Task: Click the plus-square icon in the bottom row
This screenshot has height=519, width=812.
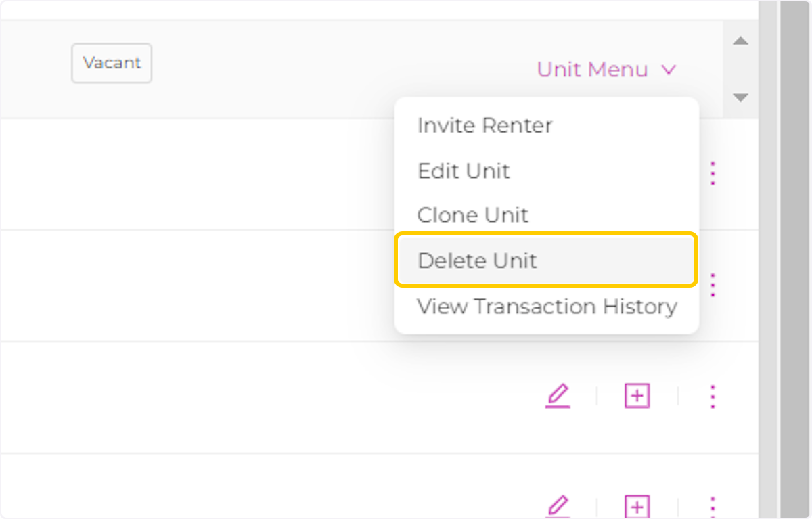Action: [636, 506]
